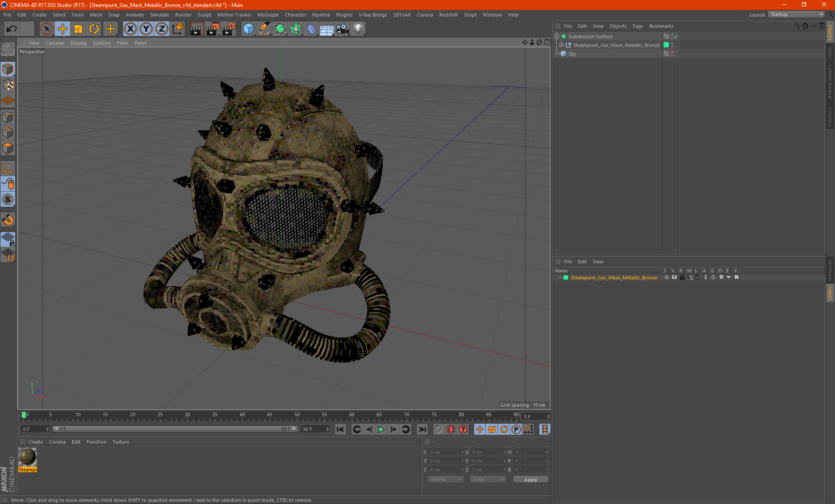Viewport: 835px width, 504px height.
Task: Add a Subdivision Surface generator icon
Action: click(x=280, y=29)
